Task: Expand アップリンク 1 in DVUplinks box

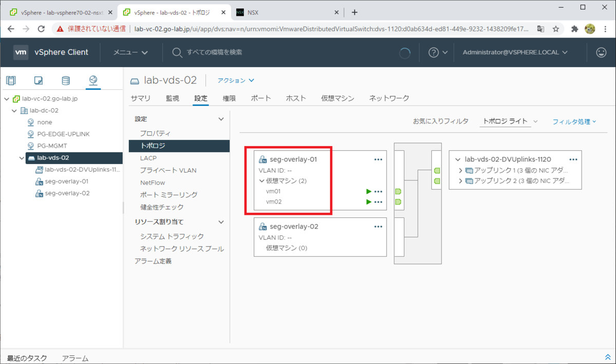Action: coord(460,170)
